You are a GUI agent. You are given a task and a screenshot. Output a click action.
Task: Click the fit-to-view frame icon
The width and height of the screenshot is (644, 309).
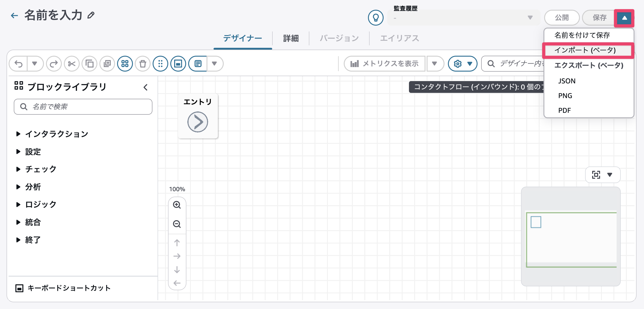click(x=596, y=175)
